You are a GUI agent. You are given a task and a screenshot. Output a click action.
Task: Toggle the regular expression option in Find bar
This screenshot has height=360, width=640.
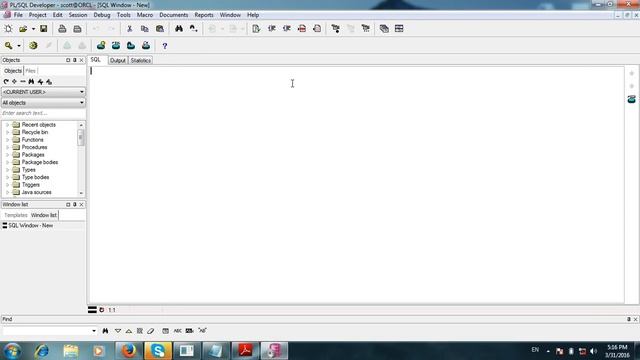pyautogui.click(x=202, y=331)
